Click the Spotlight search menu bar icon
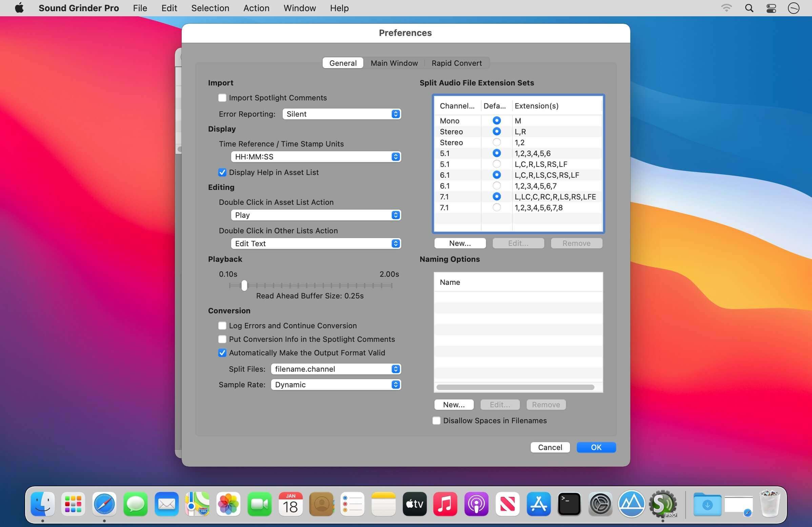 (x=749, y=8)
